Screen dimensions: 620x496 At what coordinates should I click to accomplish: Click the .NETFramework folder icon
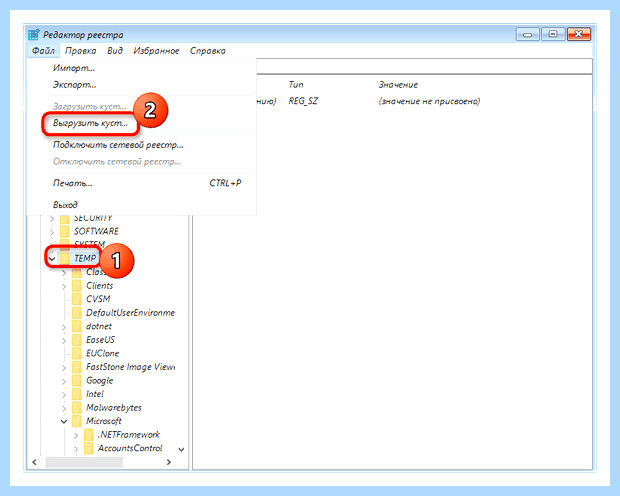pyautogui.click(x=89, y=435)
